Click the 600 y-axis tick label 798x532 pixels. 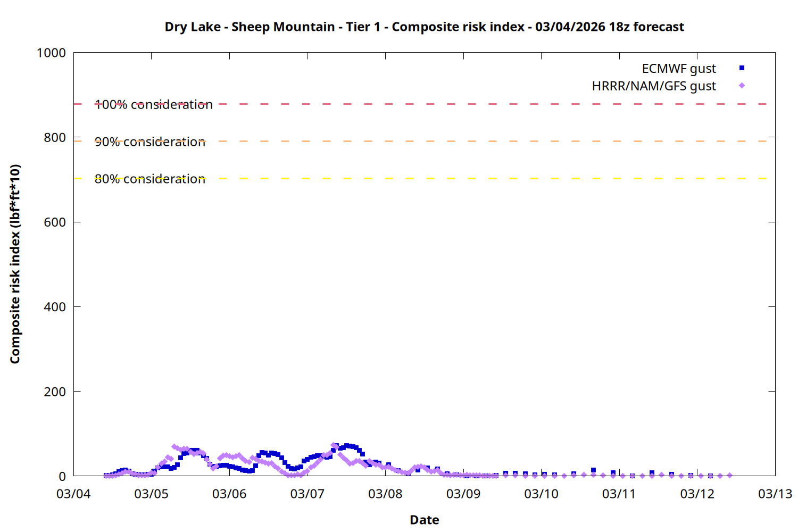pyautogui.click(x=55, y=222)
